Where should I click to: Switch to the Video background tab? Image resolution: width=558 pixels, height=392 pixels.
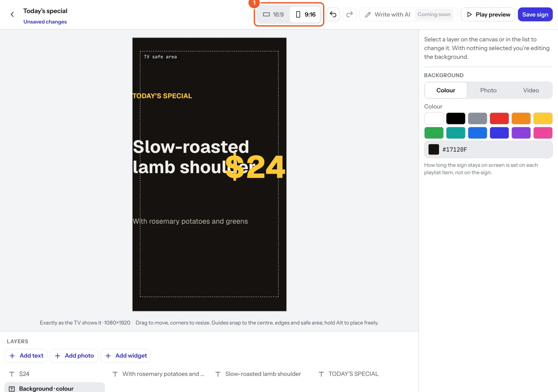531,90
